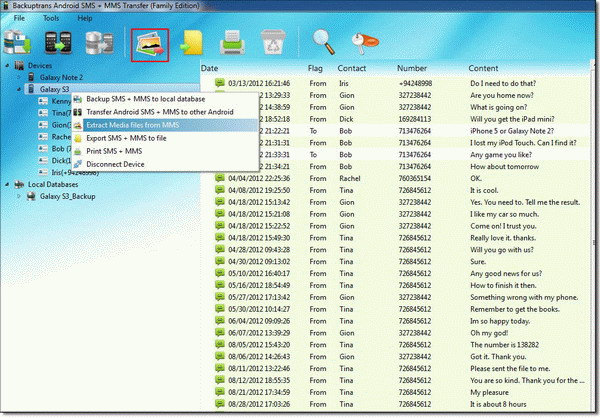The width and height of the screenshot is (600, 417).
Task: Click the Extract Media files toolbar icon
Action: click(150, 45)
